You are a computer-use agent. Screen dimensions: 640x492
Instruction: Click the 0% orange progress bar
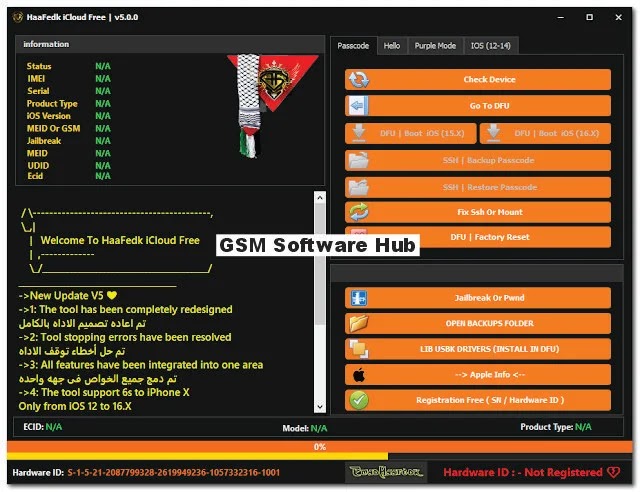[320, 447]
